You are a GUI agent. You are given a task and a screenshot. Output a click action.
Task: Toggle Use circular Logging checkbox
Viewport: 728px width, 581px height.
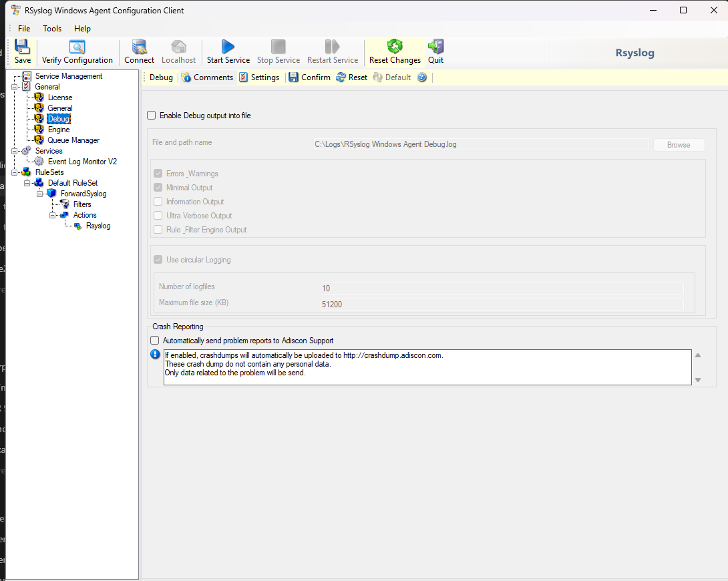click(158, 259)
